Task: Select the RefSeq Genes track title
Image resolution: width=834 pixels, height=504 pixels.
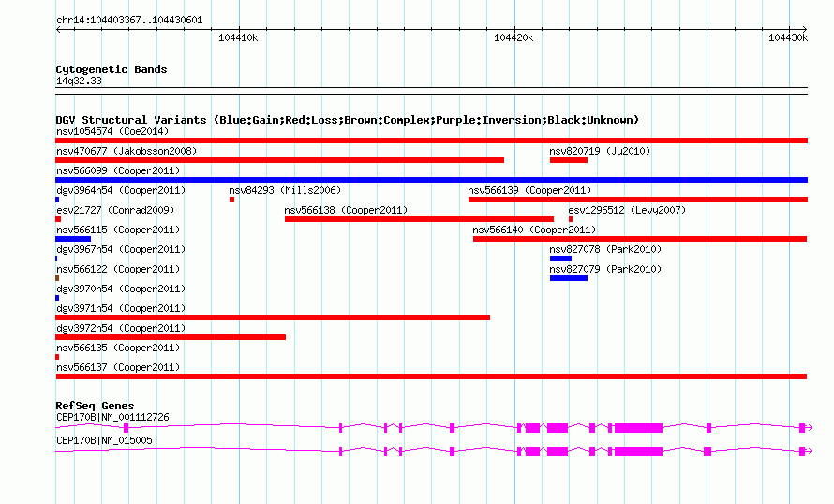Action: [x=95, y=406]
